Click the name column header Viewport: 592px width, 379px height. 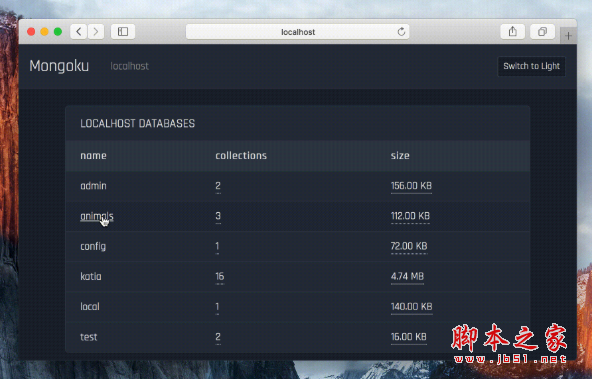click(x=93, y=156)
